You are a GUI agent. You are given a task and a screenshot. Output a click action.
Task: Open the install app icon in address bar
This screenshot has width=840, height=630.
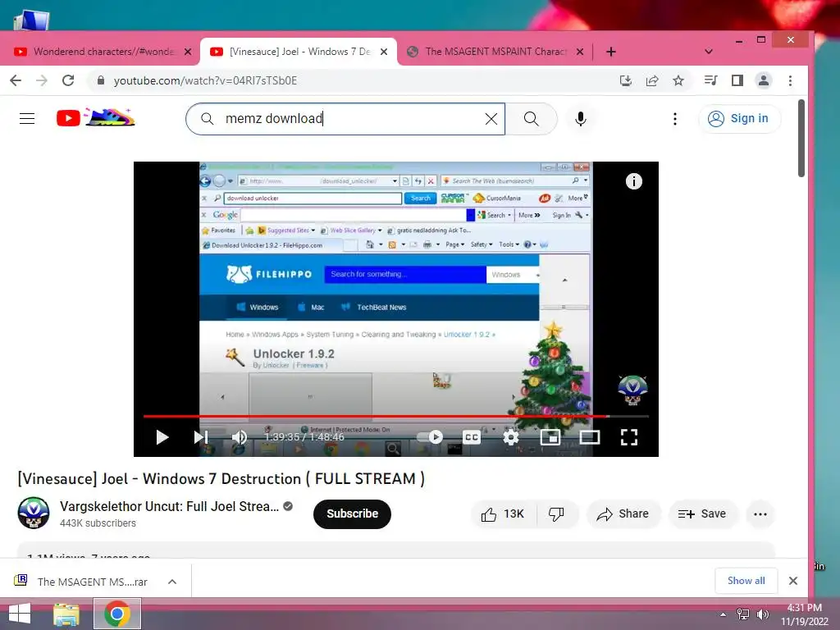626,80
